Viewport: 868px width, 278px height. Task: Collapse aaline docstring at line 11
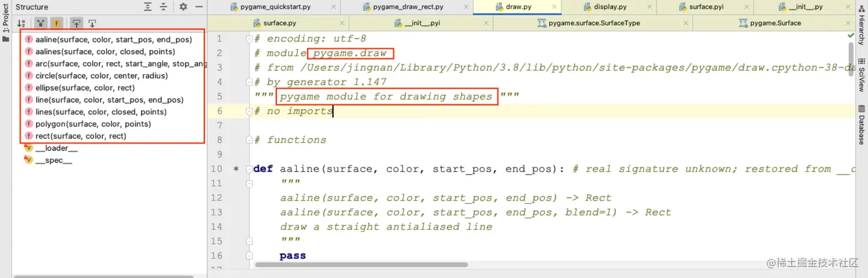click(249, 183)
